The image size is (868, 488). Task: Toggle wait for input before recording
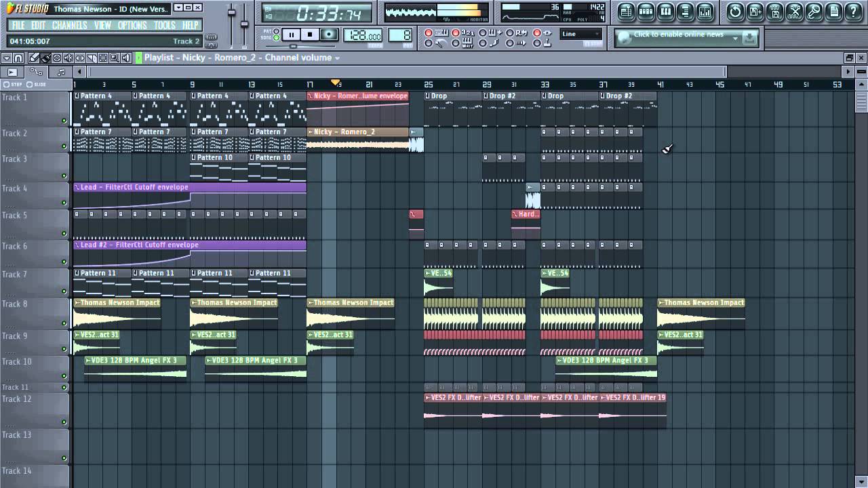pyautogui.click(x=456, y=43)
